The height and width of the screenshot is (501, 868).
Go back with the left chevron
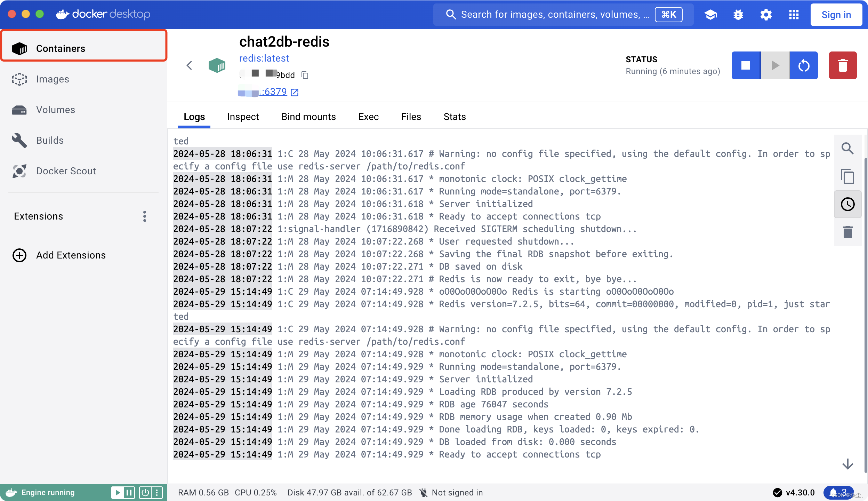[189, 65]
